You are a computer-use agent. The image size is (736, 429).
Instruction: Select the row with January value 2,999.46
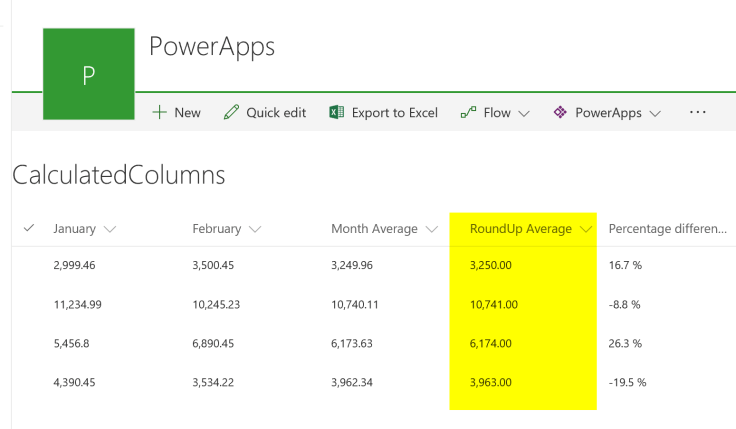point(29,265)
